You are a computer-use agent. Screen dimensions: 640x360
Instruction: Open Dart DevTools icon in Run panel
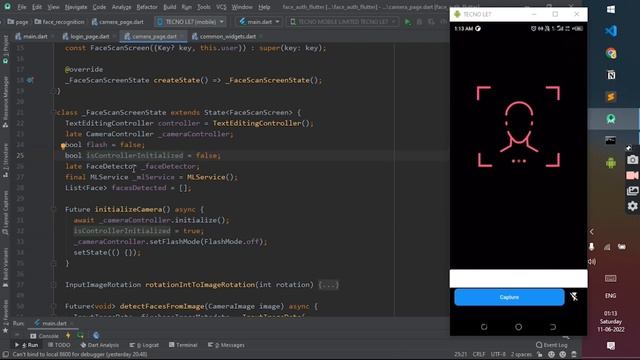pos(96,336)
